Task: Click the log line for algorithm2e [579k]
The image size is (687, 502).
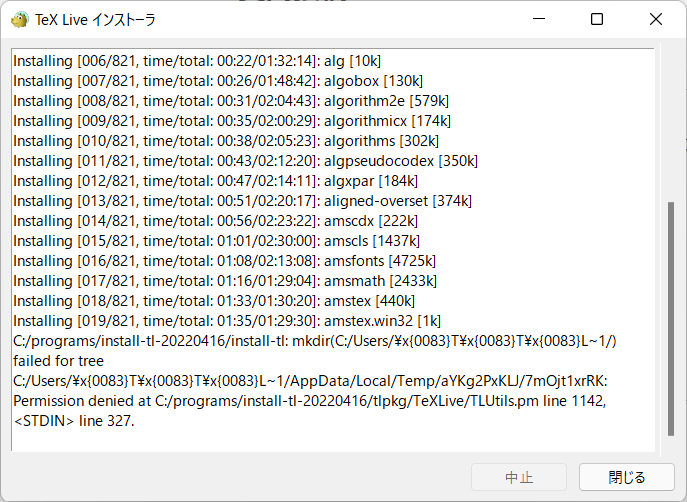Action: pos(231,101)
